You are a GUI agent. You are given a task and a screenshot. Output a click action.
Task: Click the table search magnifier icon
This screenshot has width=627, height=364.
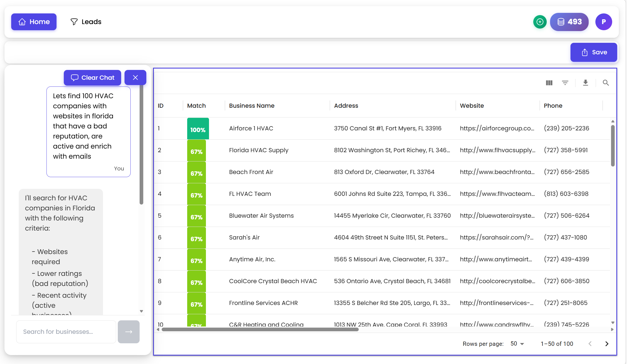605,83
